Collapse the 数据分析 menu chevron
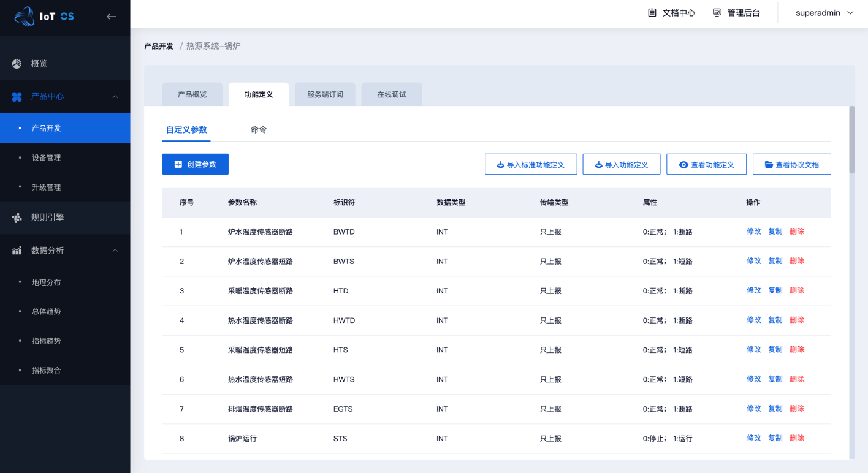 click(x=115, y=251)
